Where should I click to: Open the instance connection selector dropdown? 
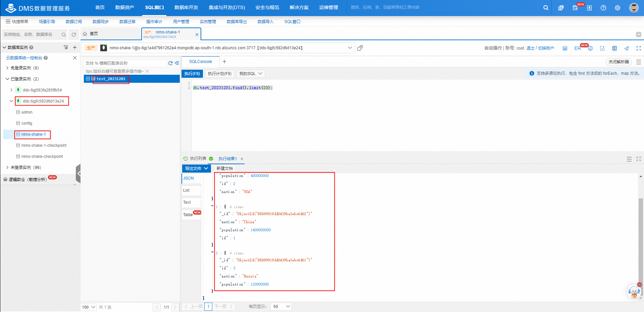tap(351, 48)
